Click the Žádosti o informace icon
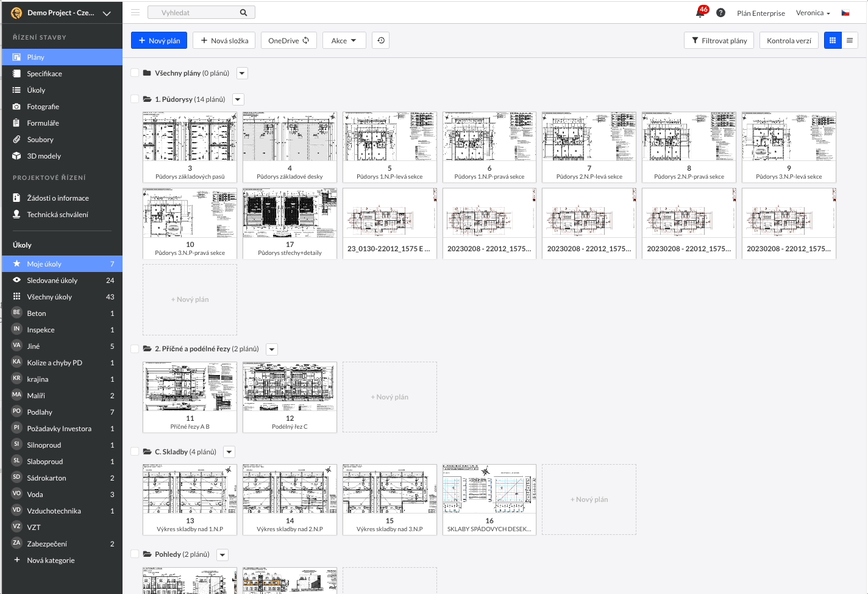Screen dimensions: 868x594 16,198
